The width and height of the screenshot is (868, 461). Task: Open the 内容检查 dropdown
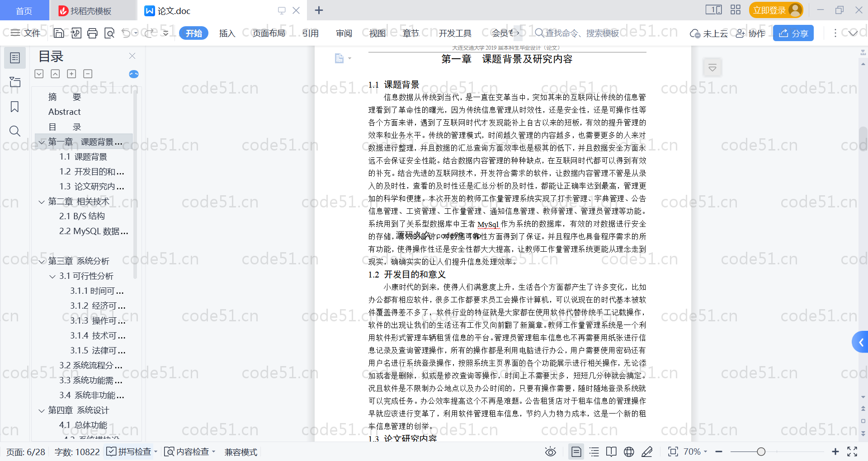[213, 452]
